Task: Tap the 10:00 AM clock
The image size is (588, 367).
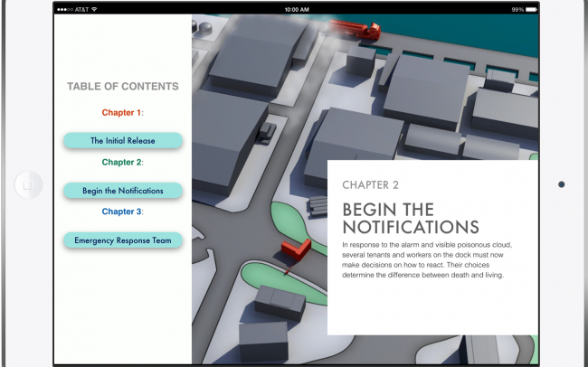Action: click(x=296, y=9)
